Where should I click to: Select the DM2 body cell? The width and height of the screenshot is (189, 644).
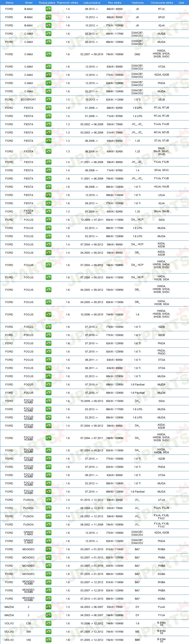click(137, 54)
